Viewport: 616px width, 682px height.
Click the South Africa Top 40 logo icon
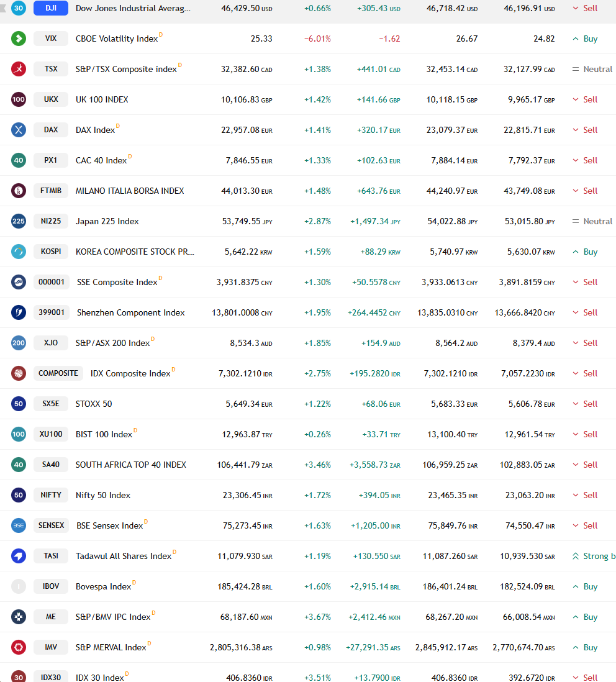click(18, 465)
